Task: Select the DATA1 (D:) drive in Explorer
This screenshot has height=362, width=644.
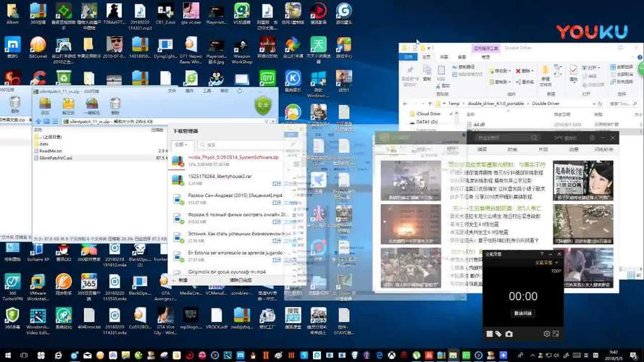Action: 424,122
